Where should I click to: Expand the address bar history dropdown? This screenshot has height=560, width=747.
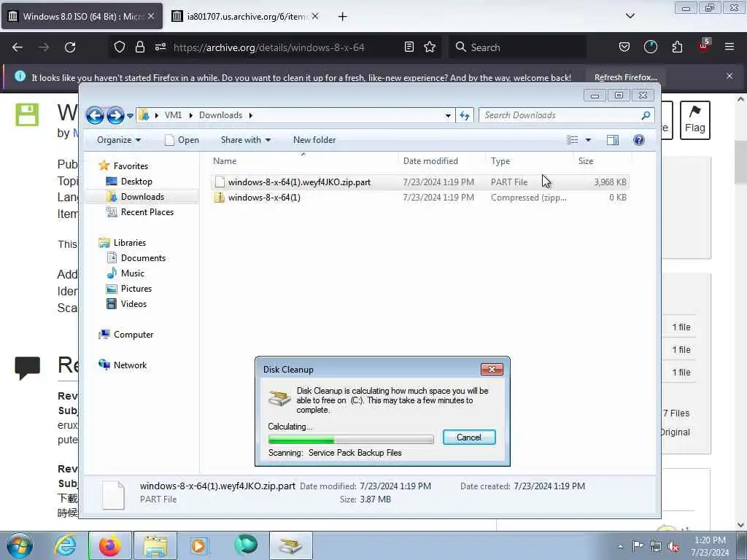tap(448, 115)
